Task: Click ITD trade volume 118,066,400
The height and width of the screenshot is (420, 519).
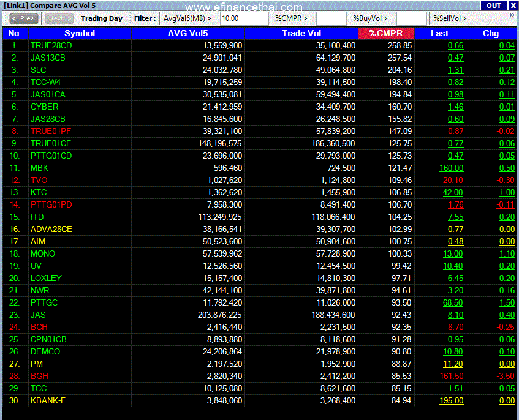Action: click(x=333, y=217)
